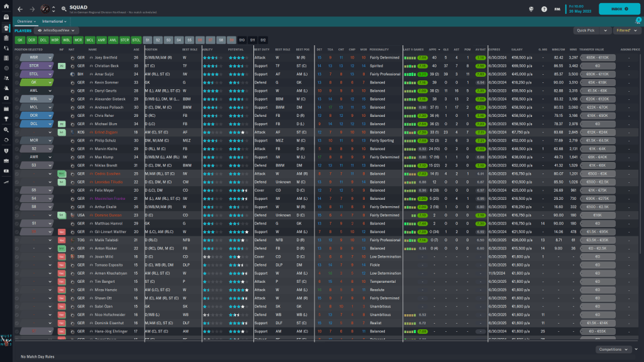Open the inbox tray sidebar icon
The width and height of the screenshot is (644, 362).
6,18
